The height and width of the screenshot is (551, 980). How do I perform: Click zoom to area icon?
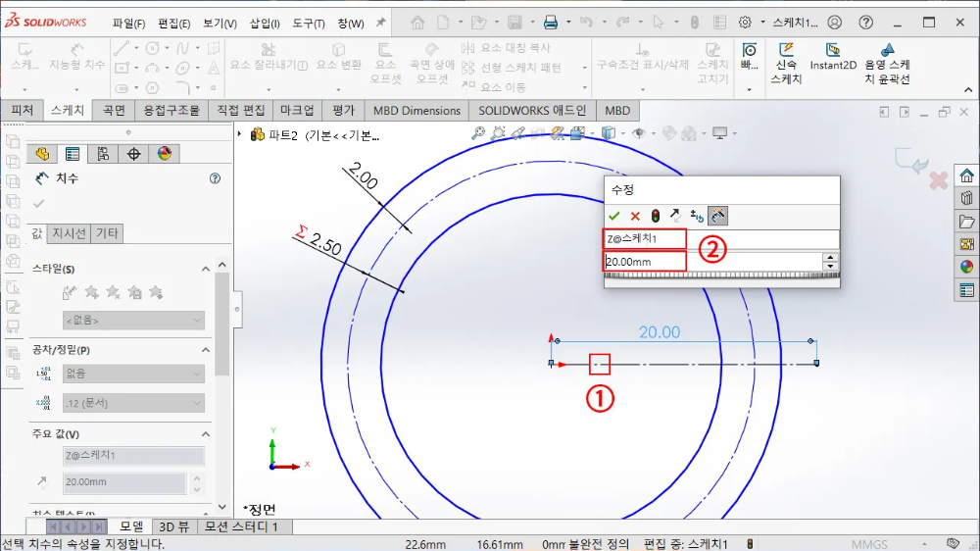498,133
